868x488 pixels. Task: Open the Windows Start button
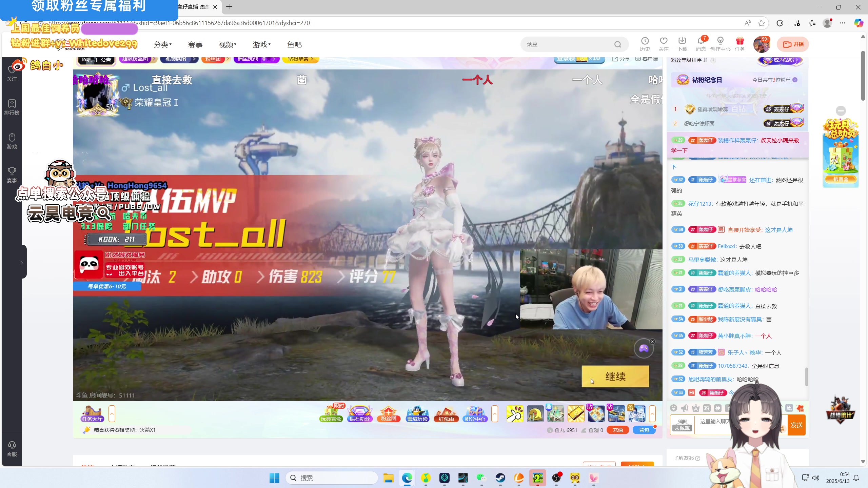(274, 478)
